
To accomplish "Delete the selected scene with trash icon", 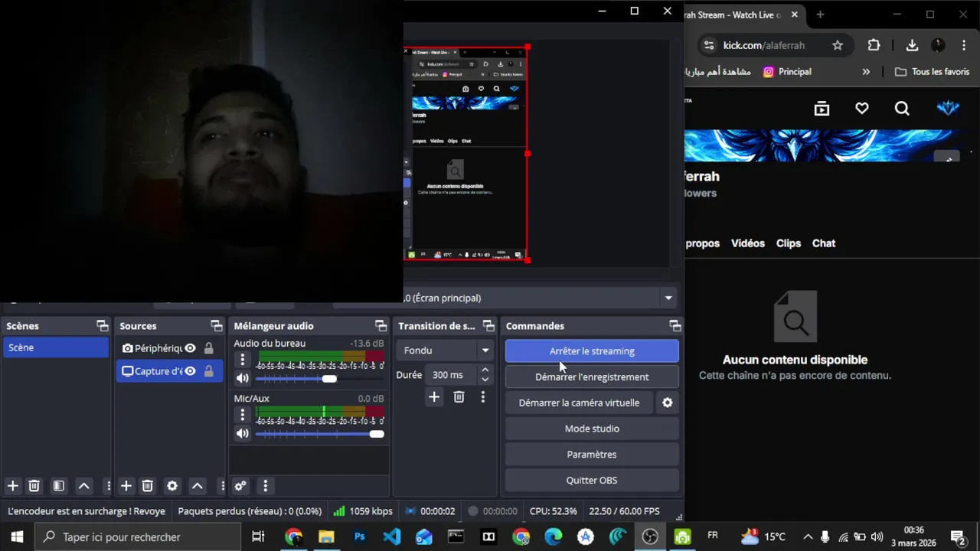I will pos(34,486).
